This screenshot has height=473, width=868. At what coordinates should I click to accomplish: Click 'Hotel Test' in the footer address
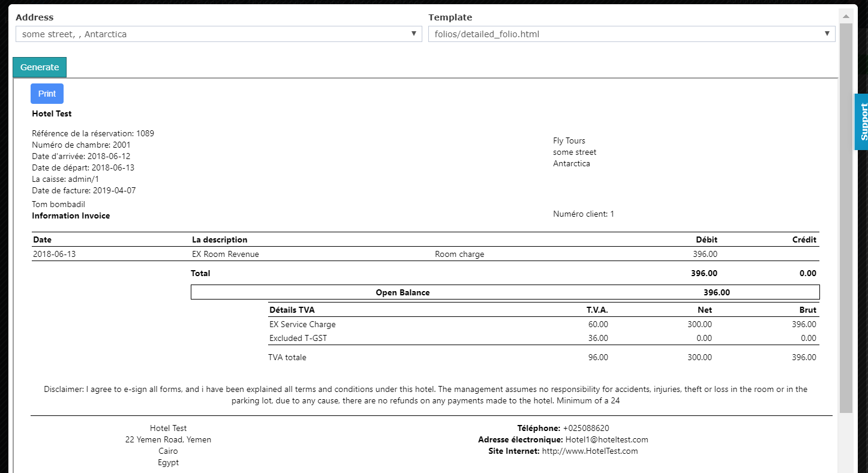168,428
